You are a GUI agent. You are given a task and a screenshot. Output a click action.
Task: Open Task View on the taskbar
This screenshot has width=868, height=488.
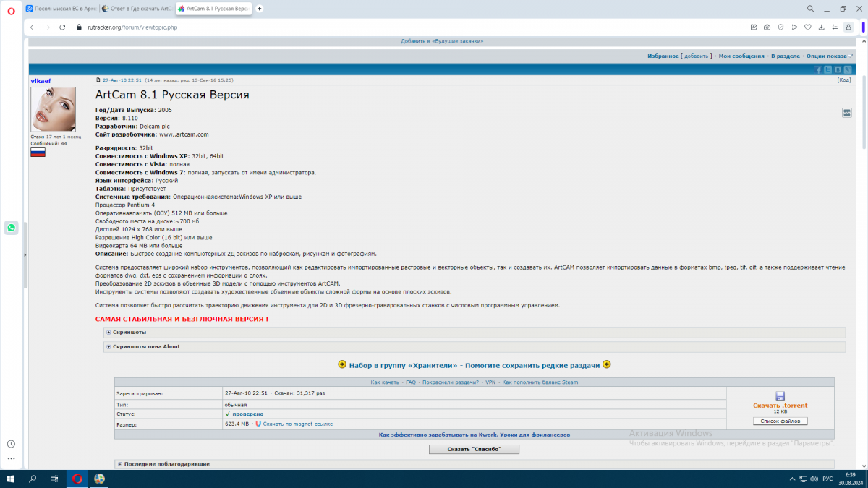54,479
